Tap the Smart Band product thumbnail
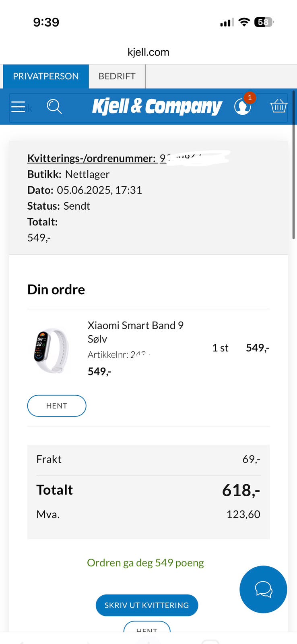The image size is (297, 644). (x=52, y=350)
